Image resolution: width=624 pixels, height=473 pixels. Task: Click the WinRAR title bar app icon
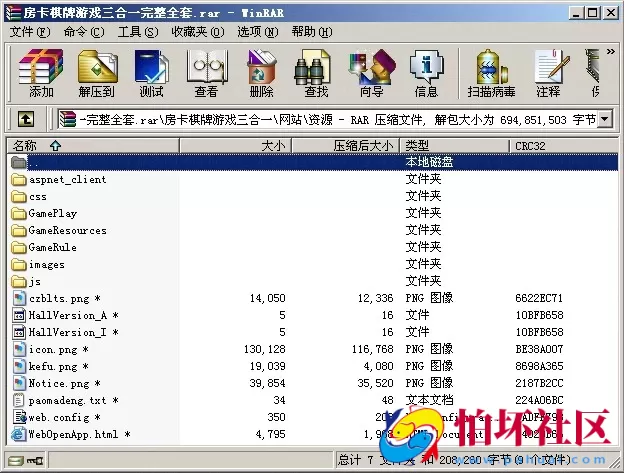[x=13, y=13]
